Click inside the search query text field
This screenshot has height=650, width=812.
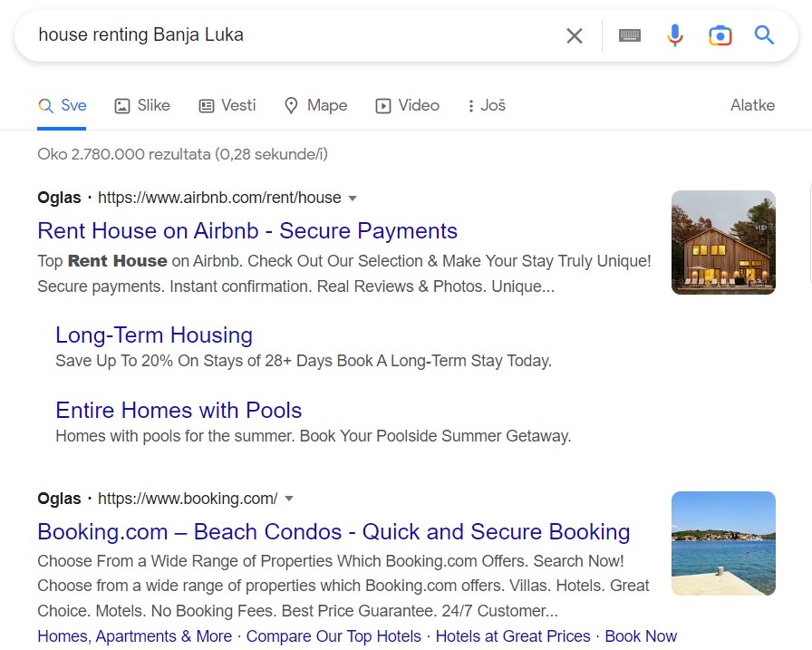click(x=290, y=36)
